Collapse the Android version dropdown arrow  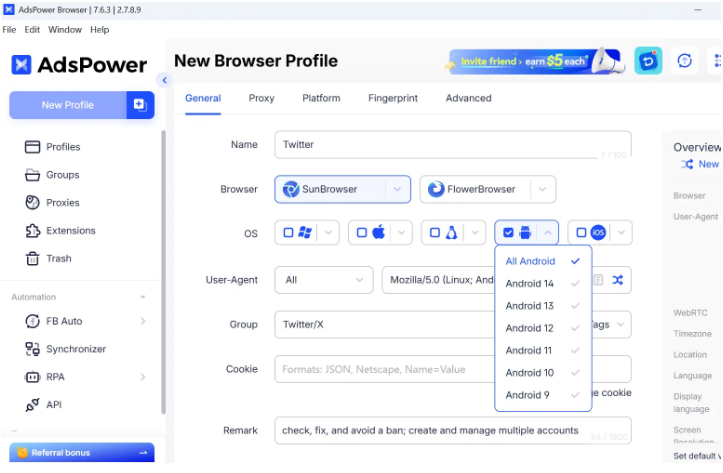548,233
